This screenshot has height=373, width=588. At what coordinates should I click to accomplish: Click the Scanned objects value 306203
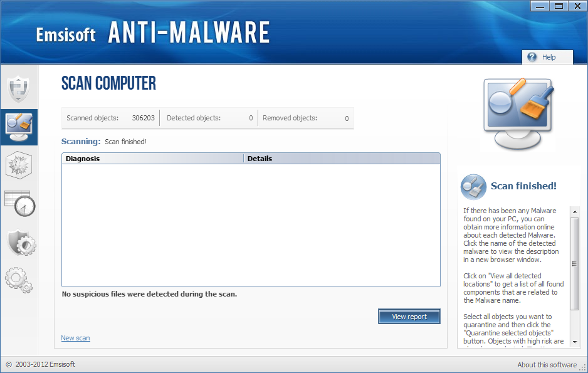coord(144,118)
